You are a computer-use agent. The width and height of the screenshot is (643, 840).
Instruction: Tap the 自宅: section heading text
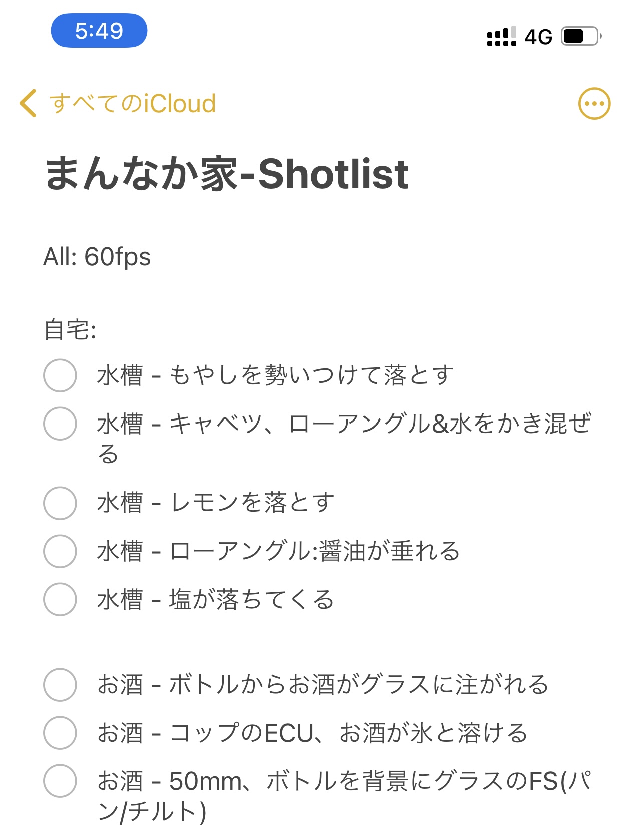(70, 330)
